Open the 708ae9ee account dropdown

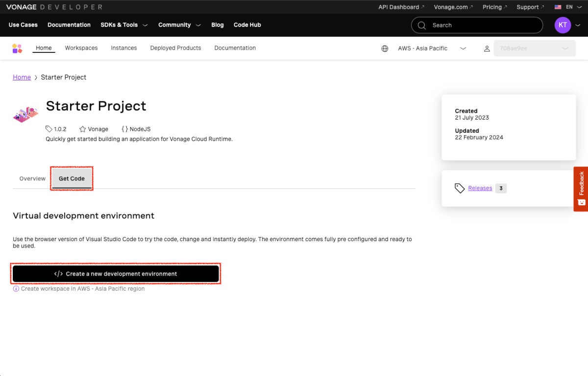pos(535,49)
